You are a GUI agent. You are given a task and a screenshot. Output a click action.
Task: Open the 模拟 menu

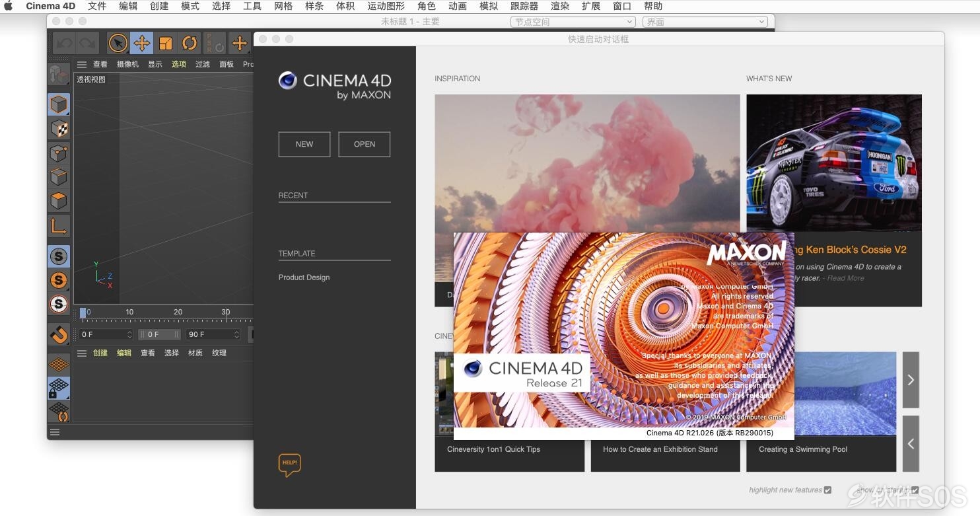click(x=489, y=6)
